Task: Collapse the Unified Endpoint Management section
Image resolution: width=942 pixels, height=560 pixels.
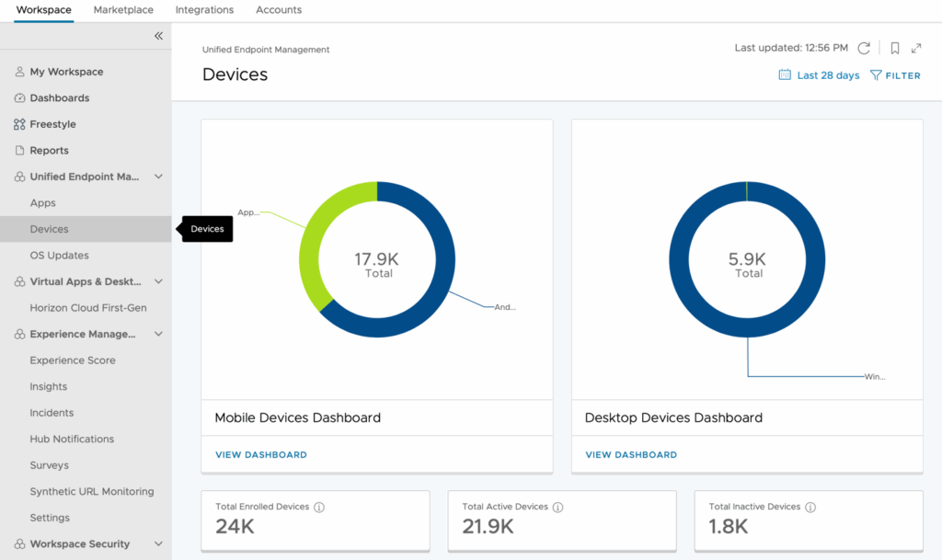Action: coord(158,177)
